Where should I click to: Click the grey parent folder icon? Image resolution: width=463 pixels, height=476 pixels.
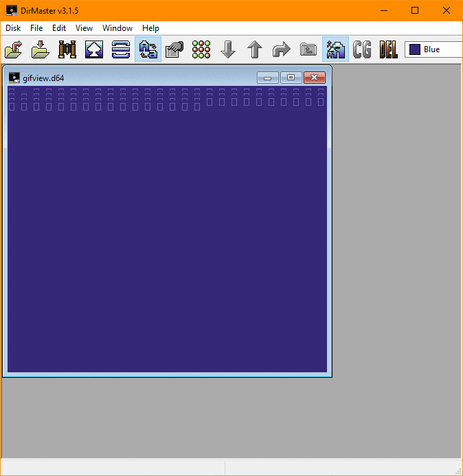click(308, 49)
